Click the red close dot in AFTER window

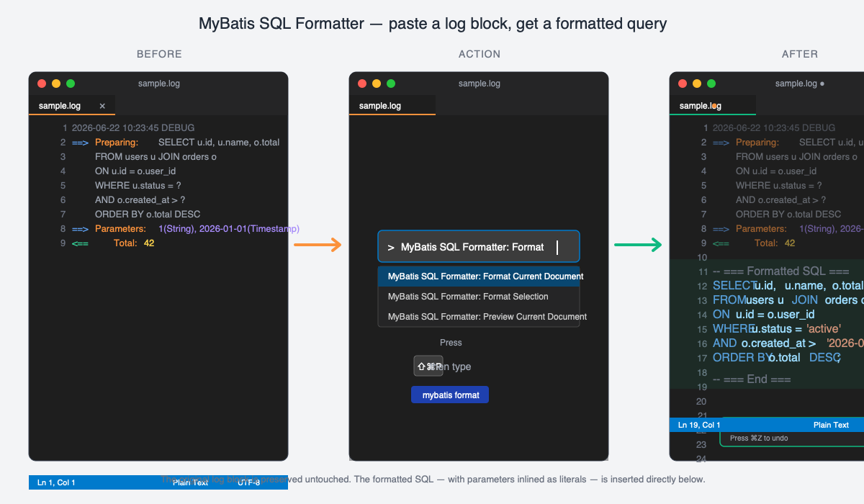click(683, 84)
